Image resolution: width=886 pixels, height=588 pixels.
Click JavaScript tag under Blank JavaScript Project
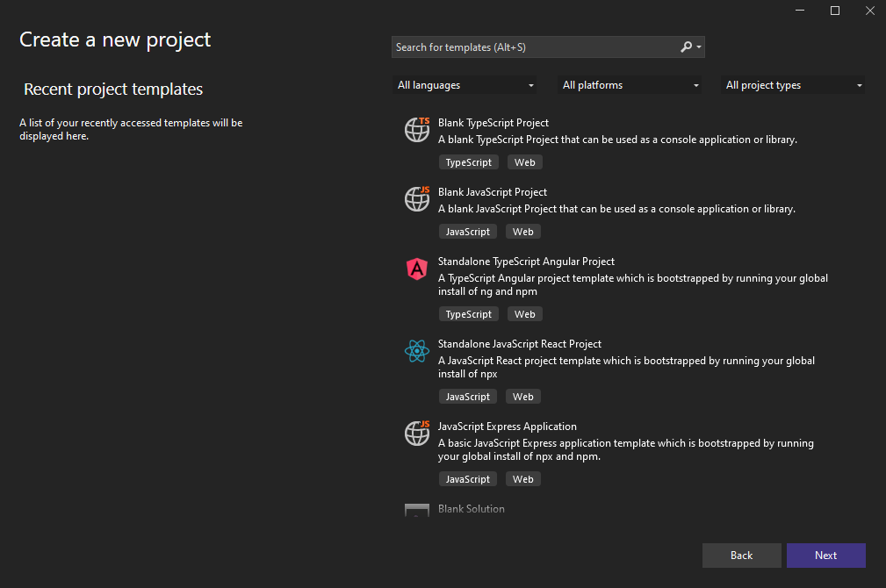468,232
